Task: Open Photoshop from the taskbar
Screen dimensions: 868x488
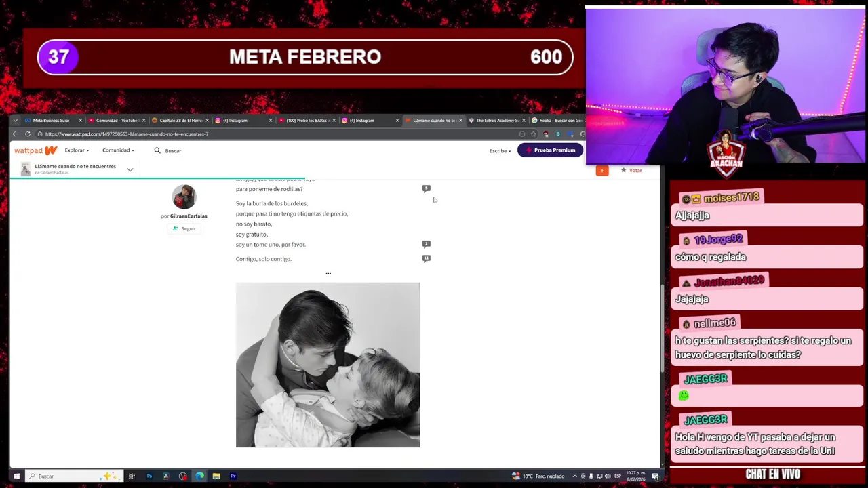Action: pos(149,476)
